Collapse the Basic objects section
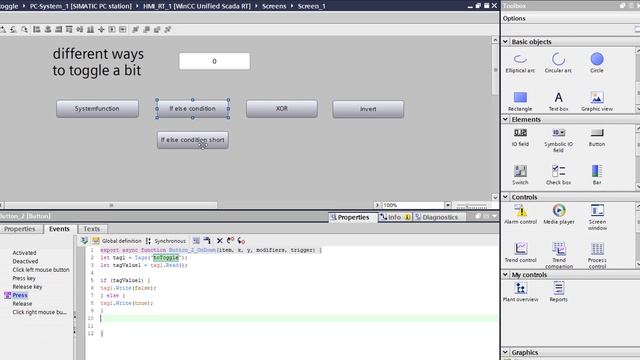 505,42
